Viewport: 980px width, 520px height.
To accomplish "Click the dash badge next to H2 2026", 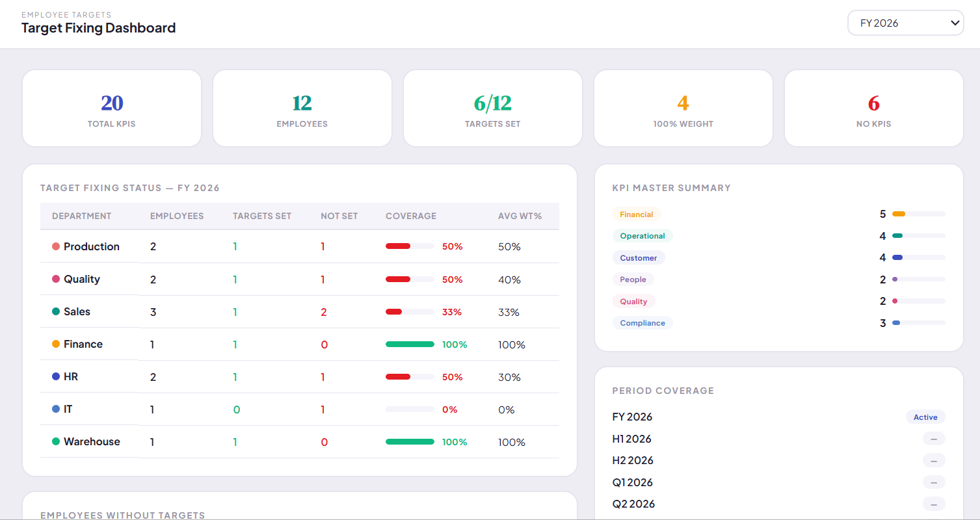I will [x=934, y=461].
